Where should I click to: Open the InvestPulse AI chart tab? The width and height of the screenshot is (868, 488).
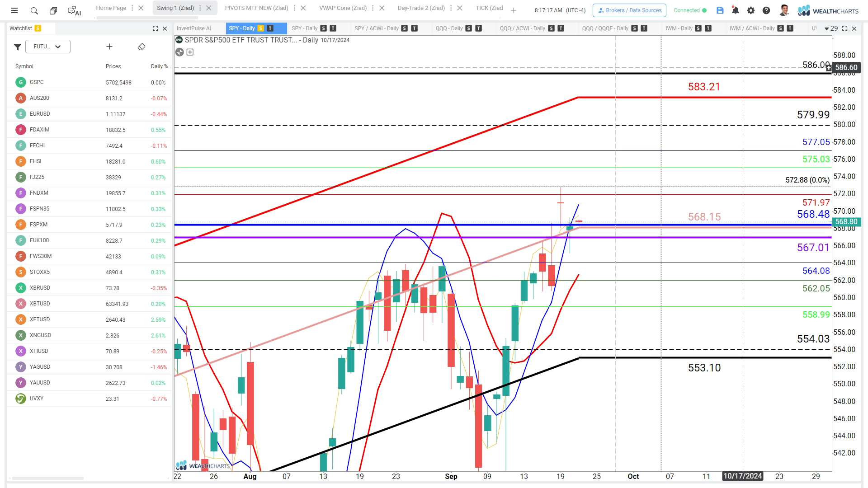pos(194,28)
